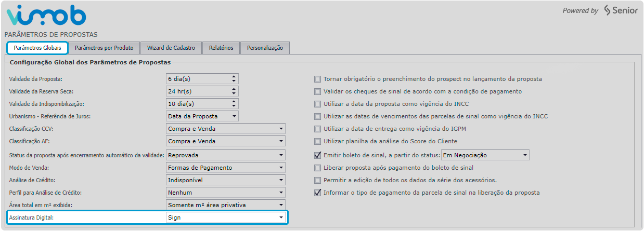Select the Personalização tab
This screenshot has height=231, width=644.
click(x=265, y=48)
